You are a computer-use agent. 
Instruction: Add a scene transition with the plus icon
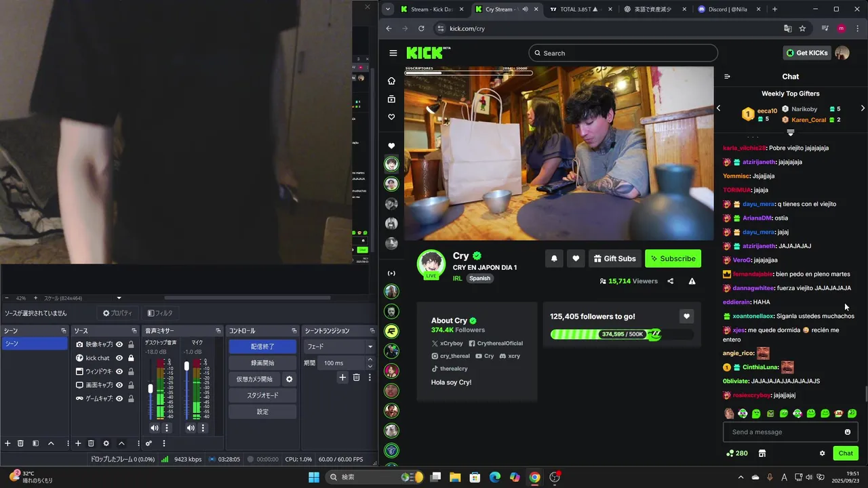point(343,378)
